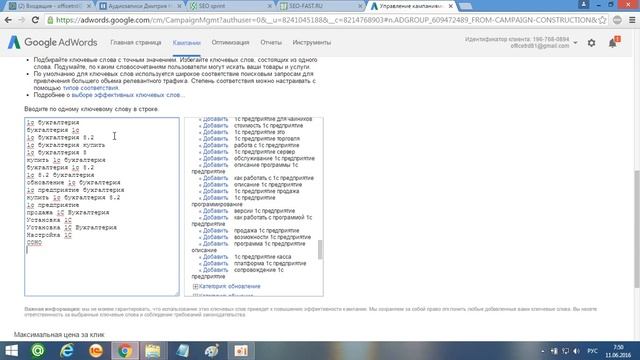The image size is (640, 360).
Task: Click the volume icon in the system tray
Action: (576, 351)
